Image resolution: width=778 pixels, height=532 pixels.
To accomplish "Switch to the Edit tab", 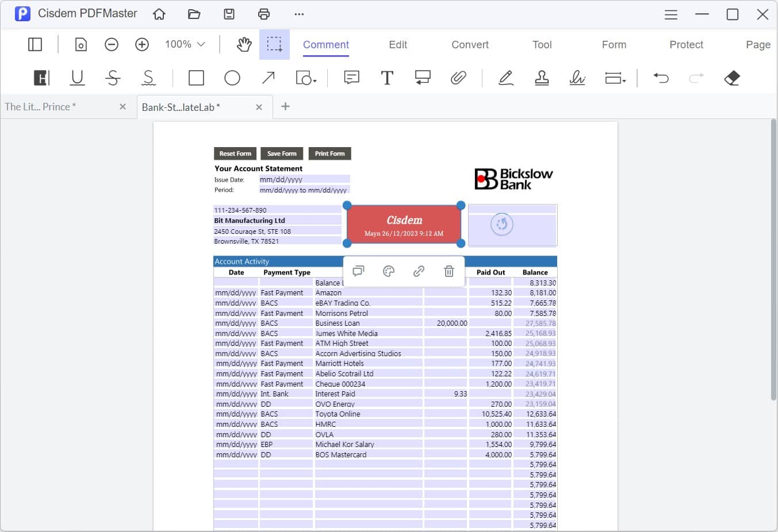I will pyautogui.click(x=398, y=45).
